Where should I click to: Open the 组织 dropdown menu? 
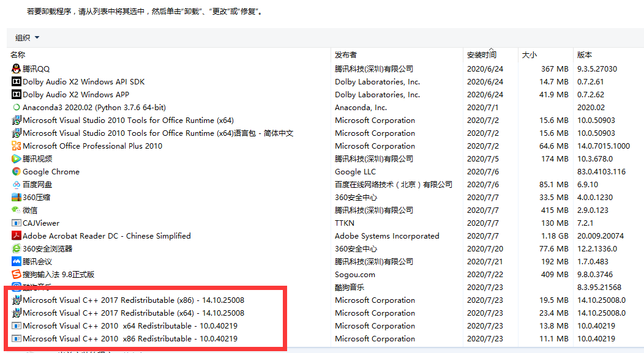point(27,38)
